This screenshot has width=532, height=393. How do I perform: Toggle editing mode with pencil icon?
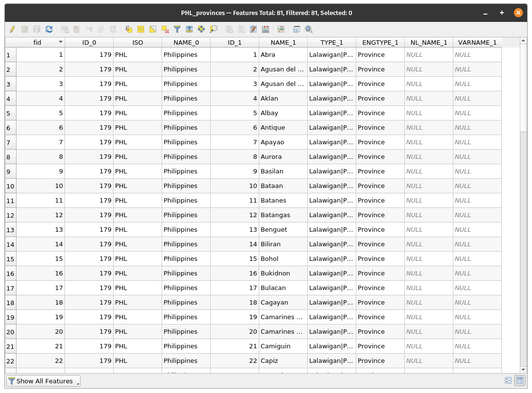click(12, 29)
